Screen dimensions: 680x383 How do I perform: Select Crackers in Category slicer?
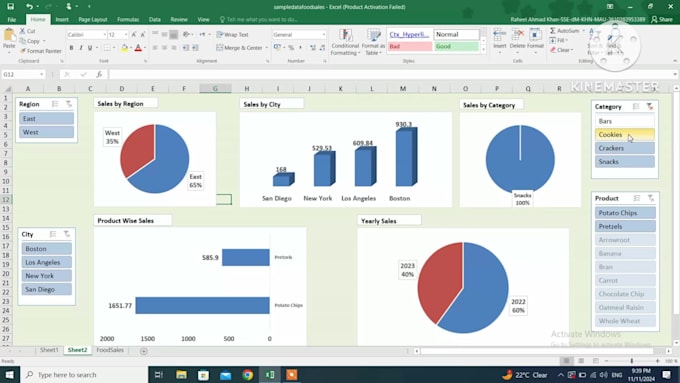click(624, 148)
